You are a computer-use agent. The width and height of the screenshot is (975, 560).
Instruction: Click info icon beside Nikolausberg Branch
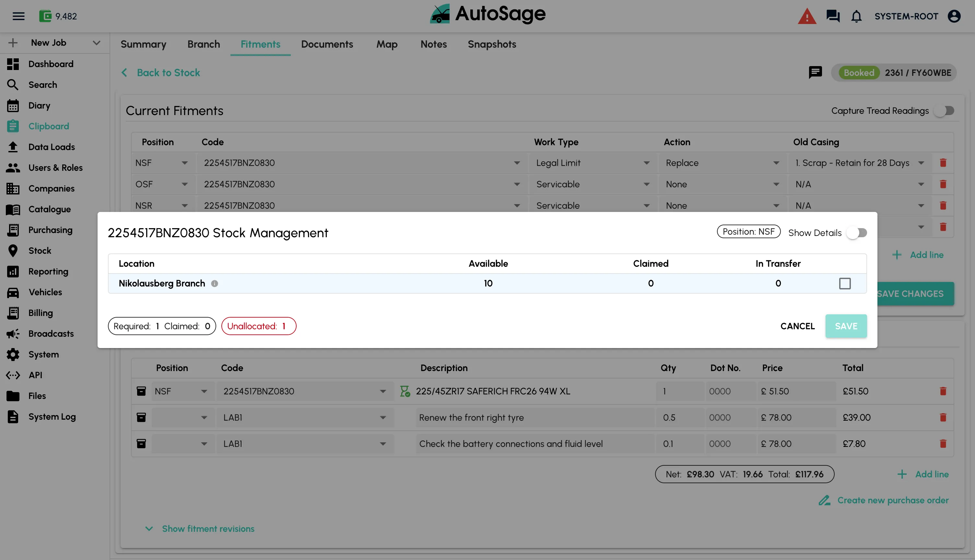(215, 284)
